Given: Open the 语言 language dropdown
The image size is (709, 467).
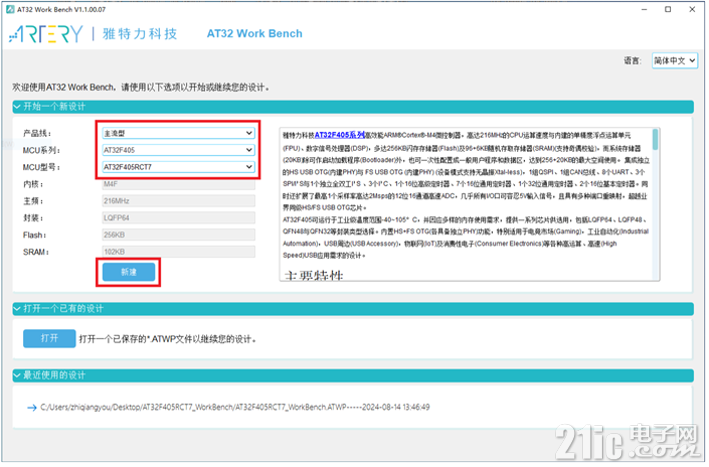Looking at the screenshot, I should pyautogui.click(x=677, y=61).
